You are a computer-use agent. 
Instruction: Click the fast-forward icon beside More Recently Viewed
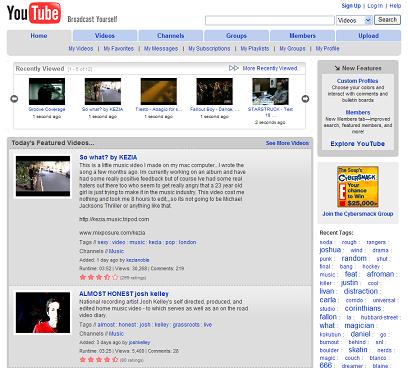point(234,68)
